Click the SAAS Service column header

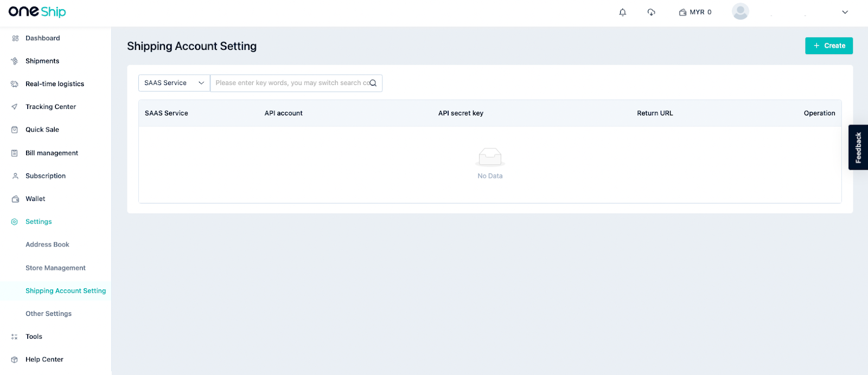[167, 113]
